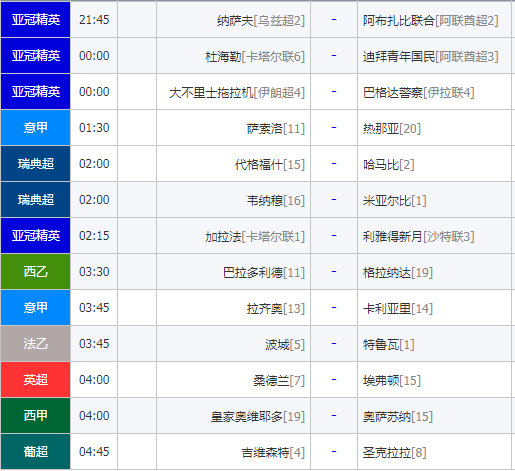515x471 pixels.
Task: Click the grey 法乙 league cell
Action: [x=36, y=344]
